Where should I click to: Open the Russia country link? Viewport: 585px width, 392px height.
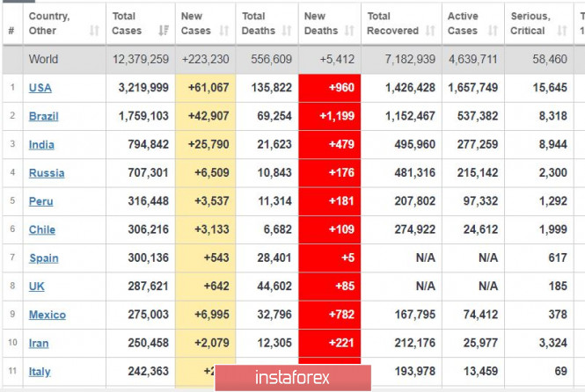(x=47, y=172)
